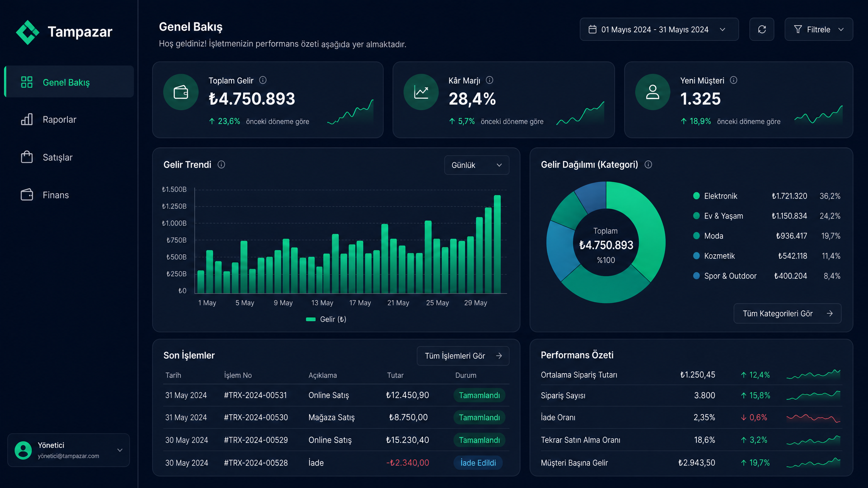
Task: Click Tüm İşlemleri Gör button
Action: pyautogui.click(x=463, y=356)
